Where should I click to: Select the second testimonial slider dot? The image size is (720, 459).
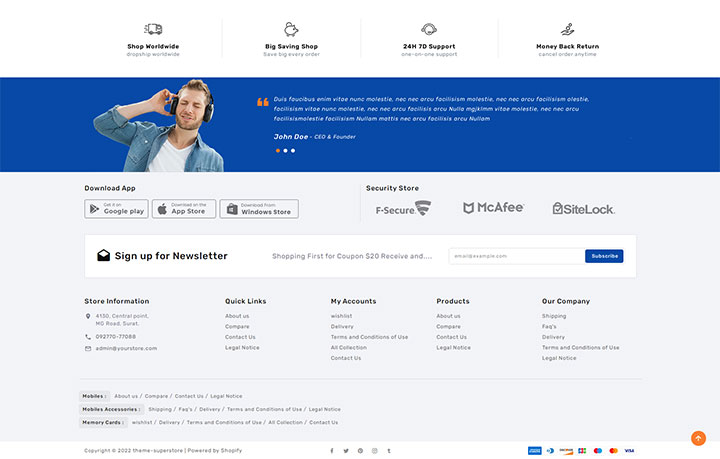(285, 151)
